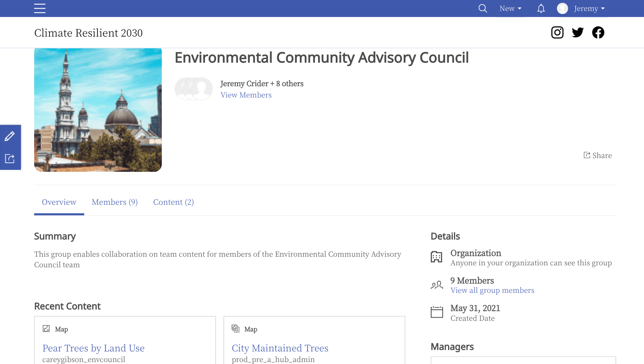Click the Share button
This screenshot has width=644, height=364.
[598, 155]
